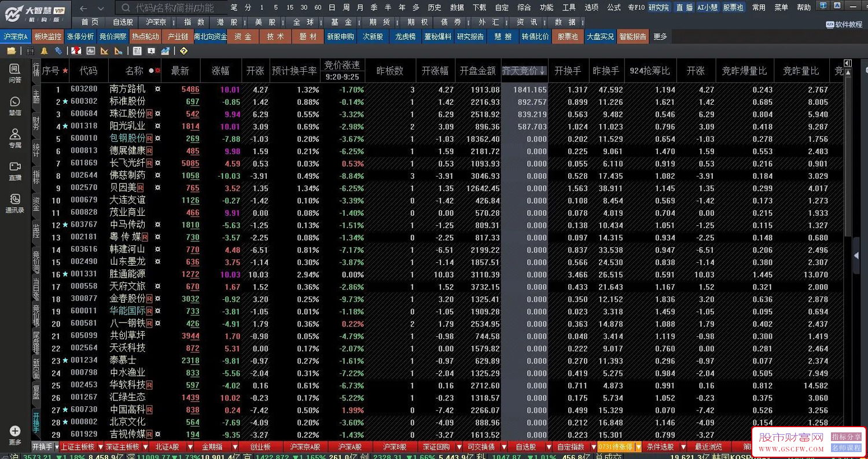Click the monitor icon in title bar
Image resolution: width=868 pixels, height=459 pixels.
click(823, 6)
